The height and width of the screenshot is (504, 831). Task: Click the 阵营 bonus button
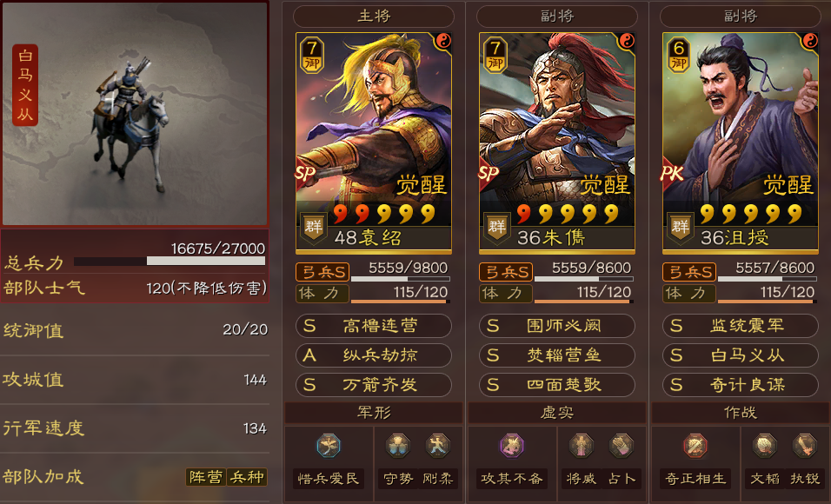(x=206, y=477)
